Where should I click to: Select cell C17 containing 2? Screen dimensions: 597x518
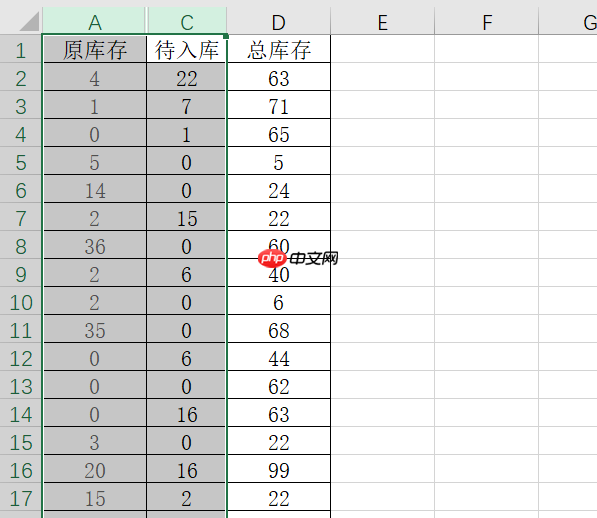[x=187, y=496]
